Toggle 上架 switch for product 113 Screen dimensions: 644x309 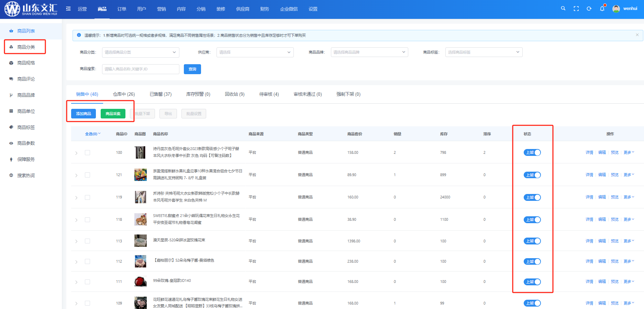[x=532, y=241]
